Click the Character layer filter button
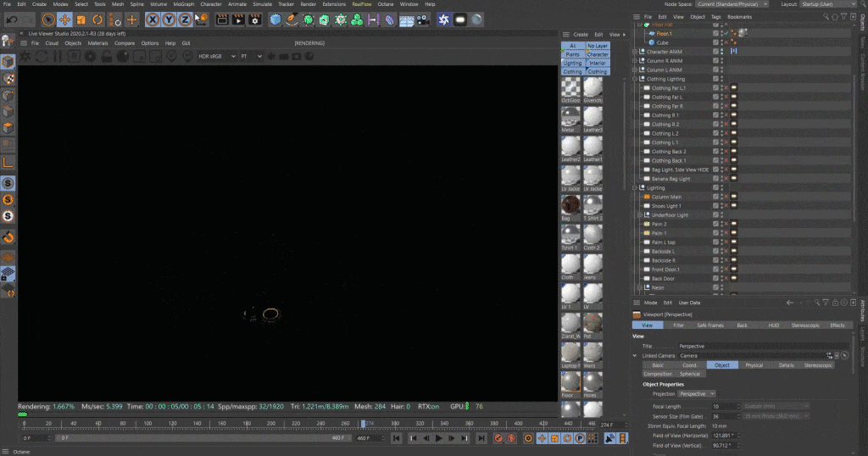Screen dimensions: 868x456 click(598, 54)
